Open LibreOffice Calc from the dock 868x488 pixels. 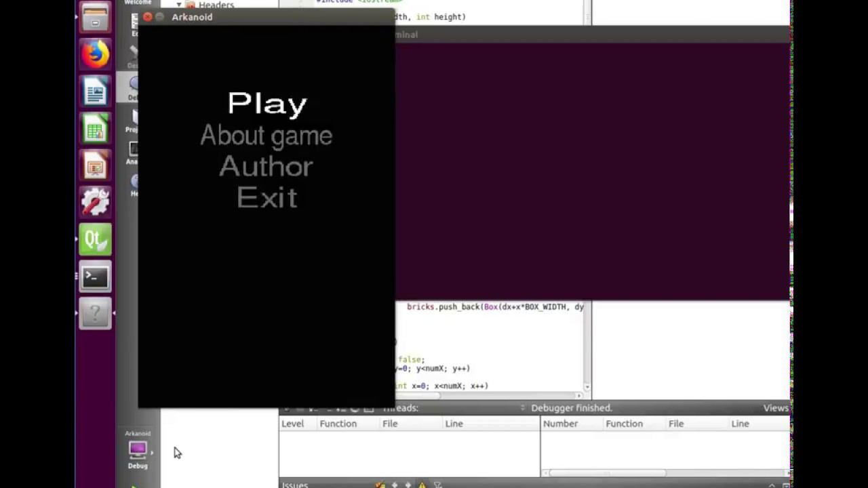tap(96, 128)
